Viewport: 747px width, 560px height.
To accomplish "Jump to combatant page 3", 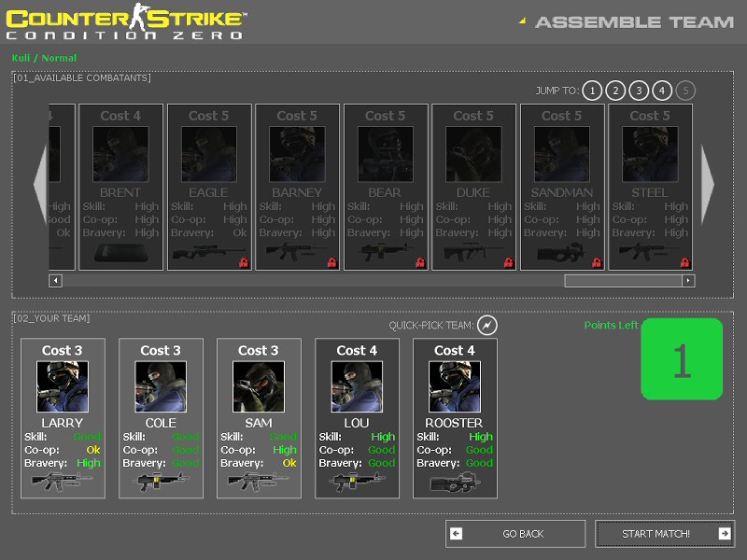I will pos(639,91).
